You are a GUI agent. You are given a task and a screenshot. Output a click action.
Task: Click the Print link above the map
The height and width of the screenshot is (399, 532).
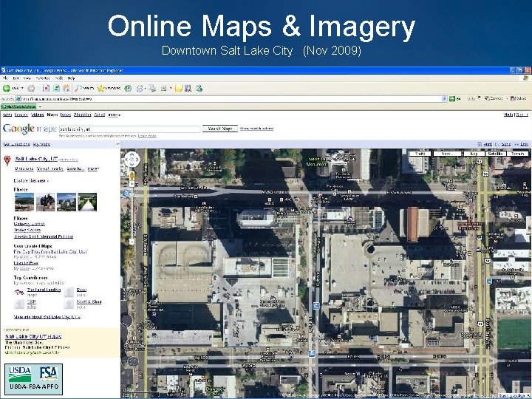(488, 144)
